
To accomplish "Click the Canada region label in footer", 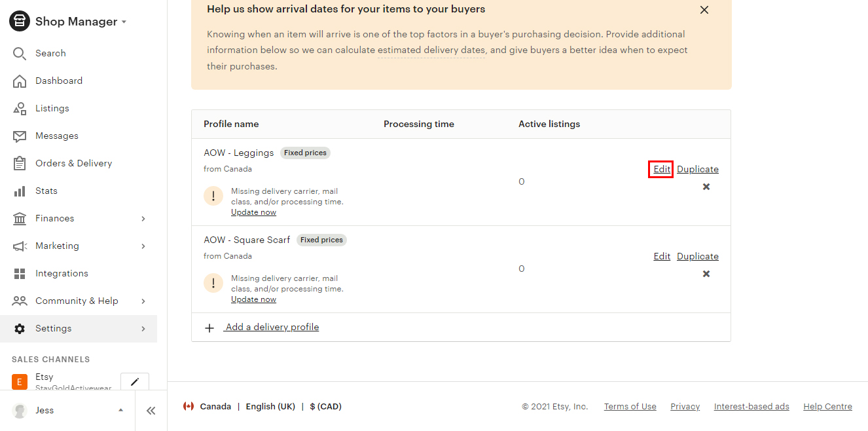I will pos(215,406).
